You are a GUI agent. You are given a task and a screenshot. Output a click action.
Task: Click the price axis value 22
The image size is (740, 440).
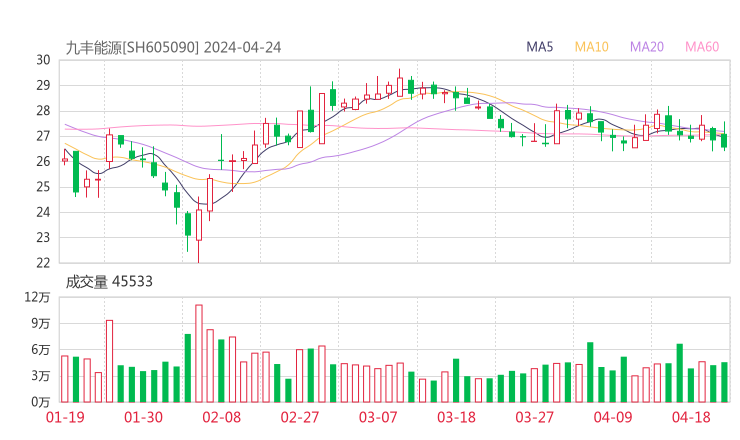click(43, 263)
